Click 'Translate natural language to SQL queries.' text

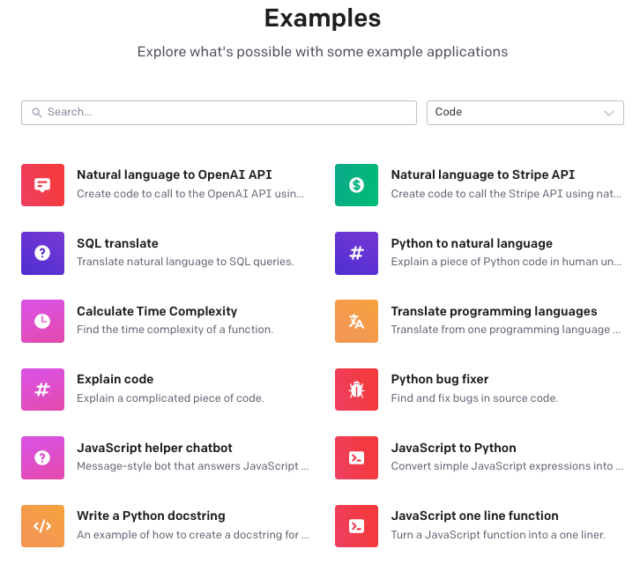(185, 262)
